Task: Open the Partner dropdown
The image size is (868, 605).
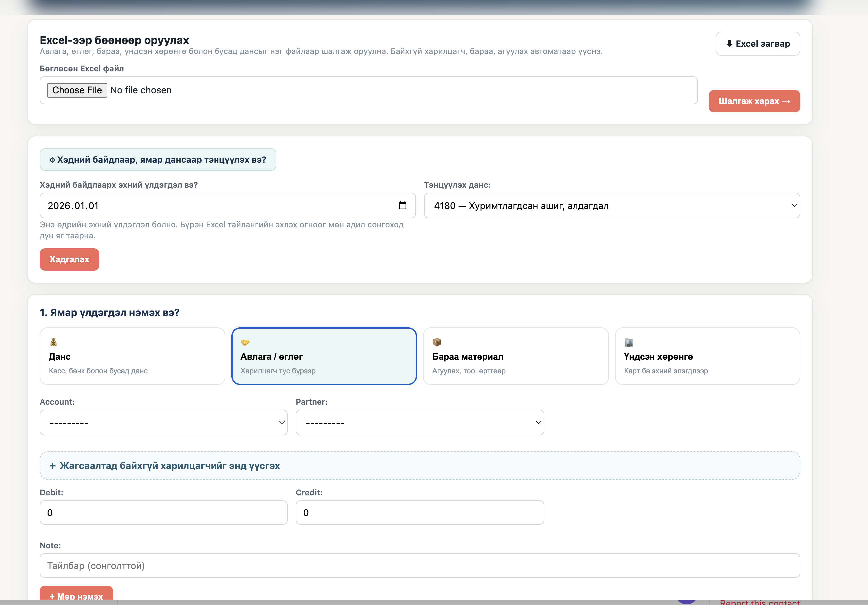Action: click(420, 422)
